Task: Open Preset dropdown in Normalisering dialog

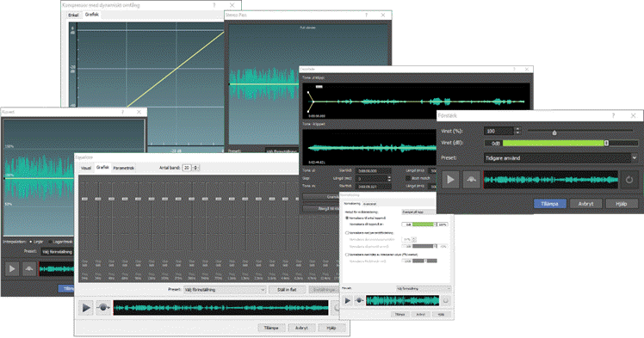Action: [424, 289]
